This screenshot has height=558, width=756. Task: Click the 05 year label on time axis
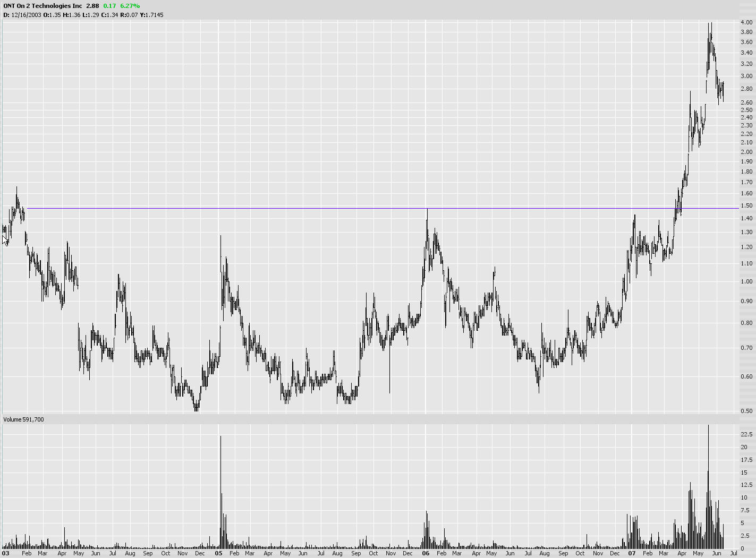coord(218,553)
